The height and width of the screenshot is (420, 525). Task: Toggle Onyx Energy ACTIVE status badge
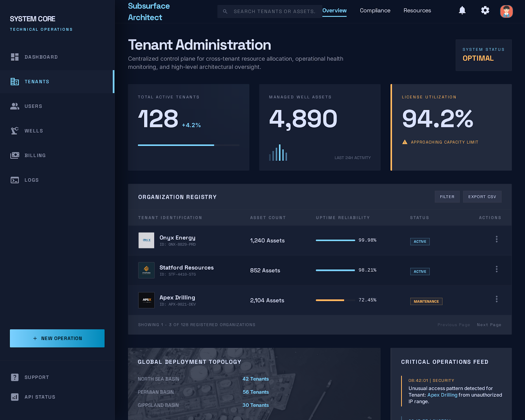pos(420,241)
